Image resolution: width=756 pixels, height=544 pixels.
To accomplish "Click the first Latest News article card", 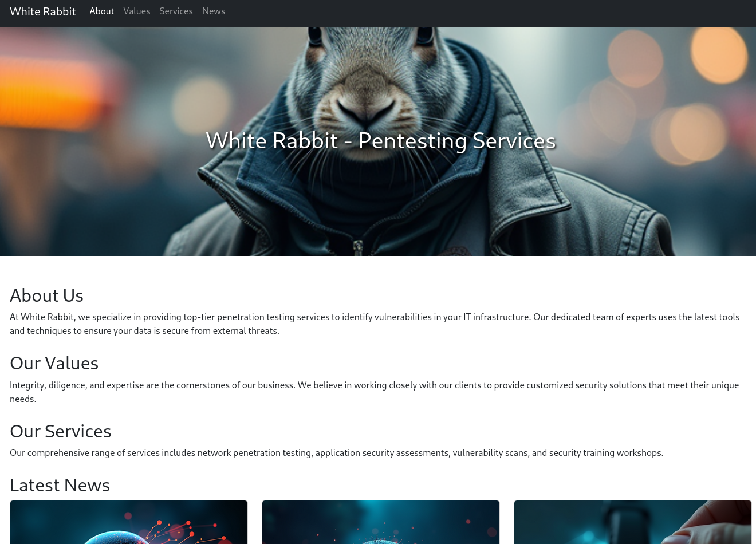I will tap(128, 522).
